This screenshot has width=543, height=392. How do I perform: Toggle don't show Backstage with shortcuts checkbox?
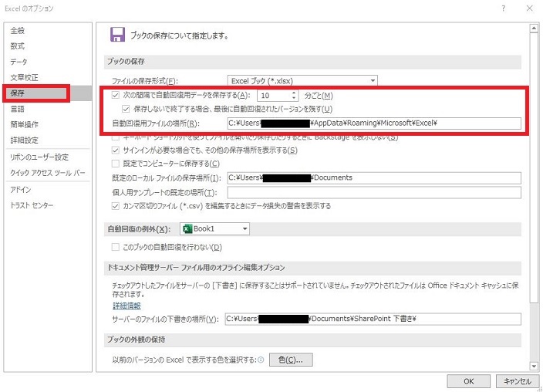[x=116, y=137]
